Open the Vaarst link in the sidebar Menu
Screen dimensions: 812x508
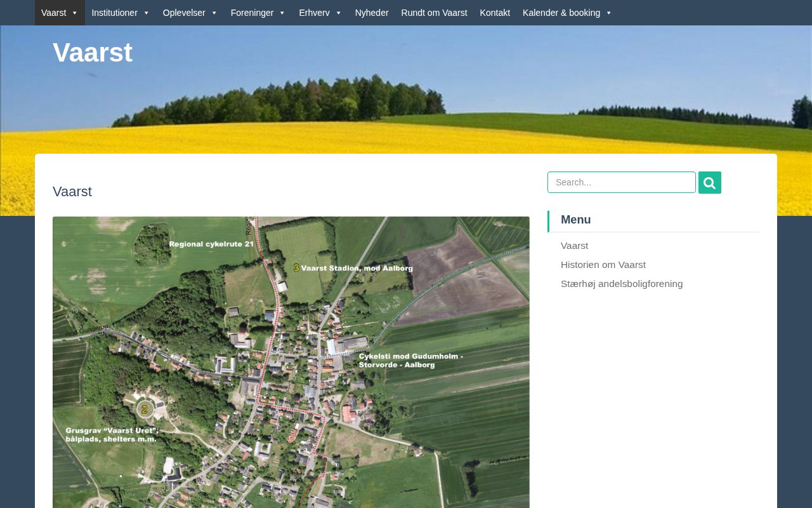tap(574, 246)
